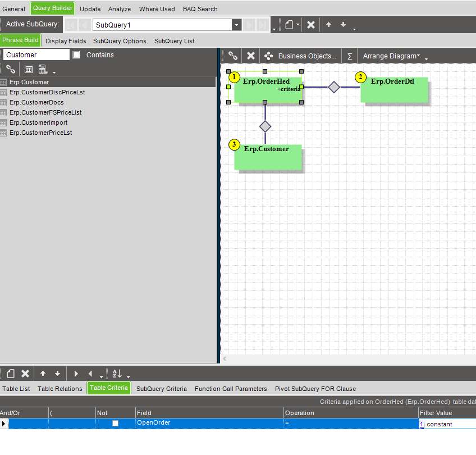The image size is (476, 455).
Task: Click join diamond between OrderHed and Customer
Action: point(265,126)
